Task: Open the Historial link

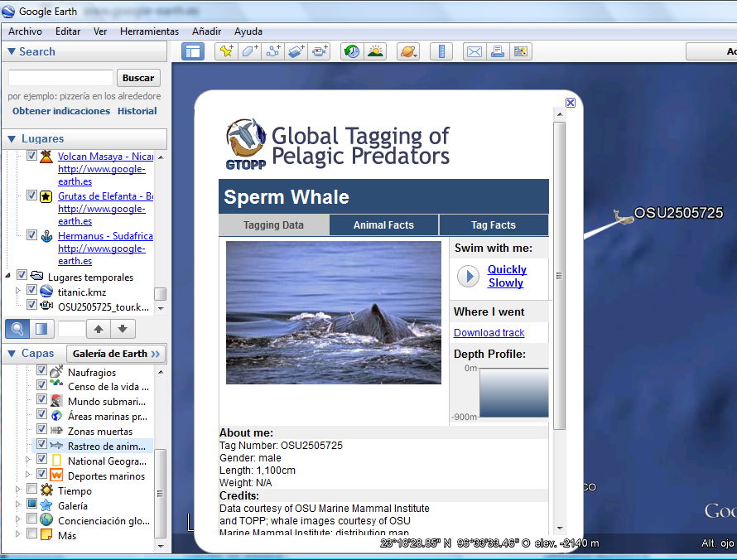Action: click(137, 111)
